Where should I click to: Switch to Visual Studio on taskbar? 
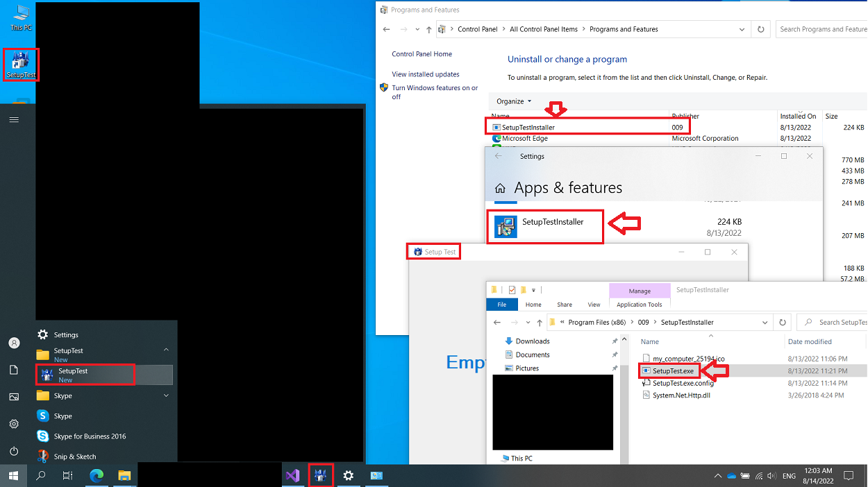pos(292,476)
